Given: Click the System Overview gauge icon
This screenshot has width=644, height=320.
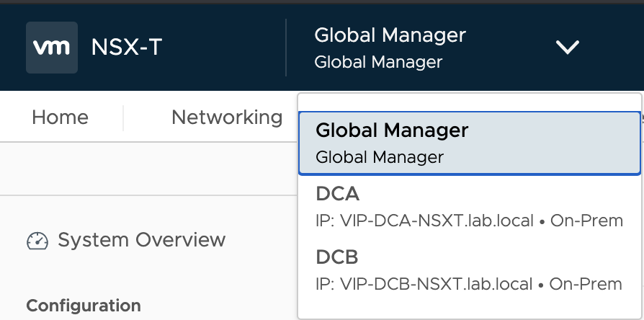Looking at the screenshot, I should pos(37,241).
